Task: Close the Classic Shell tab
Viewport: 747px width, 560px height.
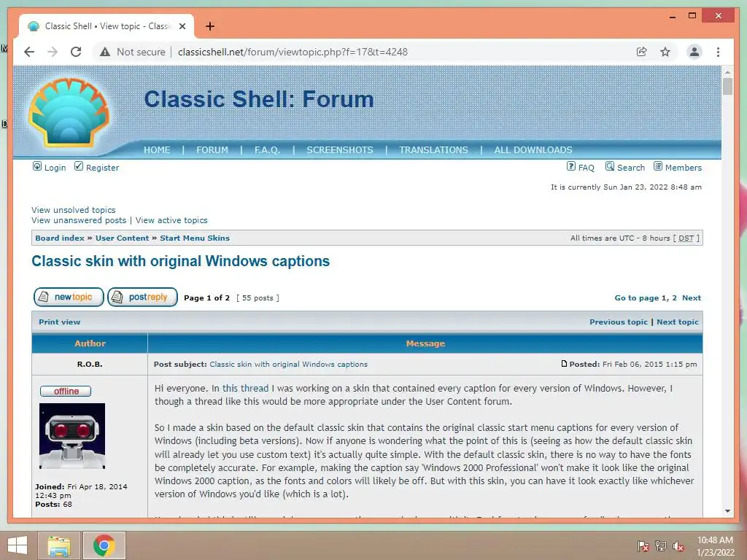Action: click(x=182, y=26)
